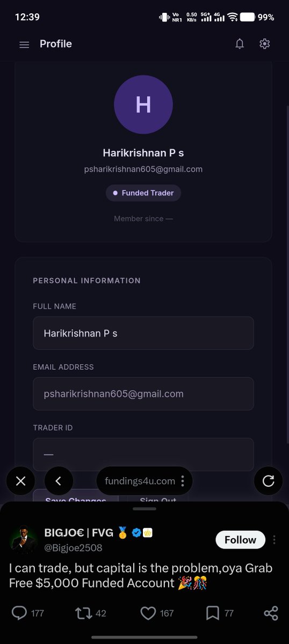Reload the fundings4u.com page
The height and width of the screenshot is (644, 289).
[x=268, y=481]
